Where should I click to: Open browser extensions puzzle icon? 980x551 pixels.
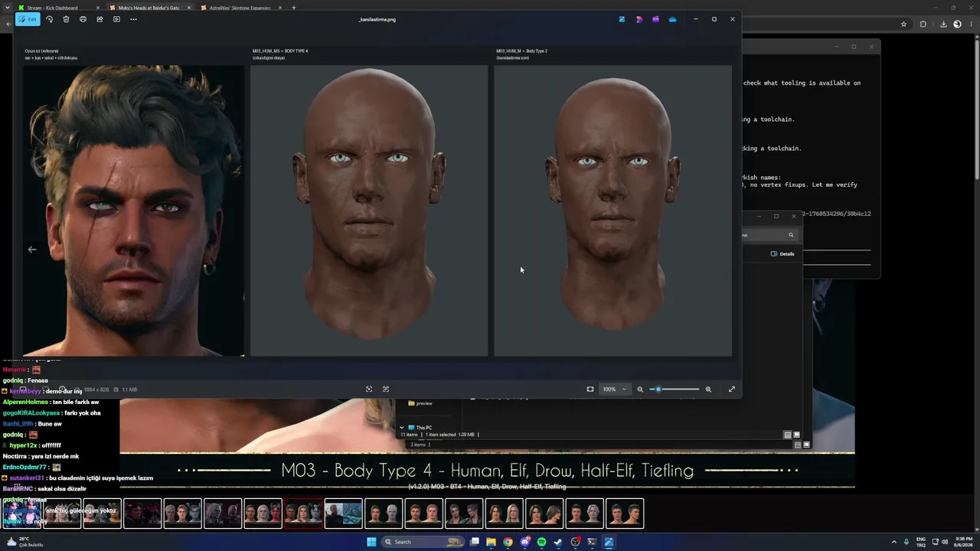[x=923, y=24]
